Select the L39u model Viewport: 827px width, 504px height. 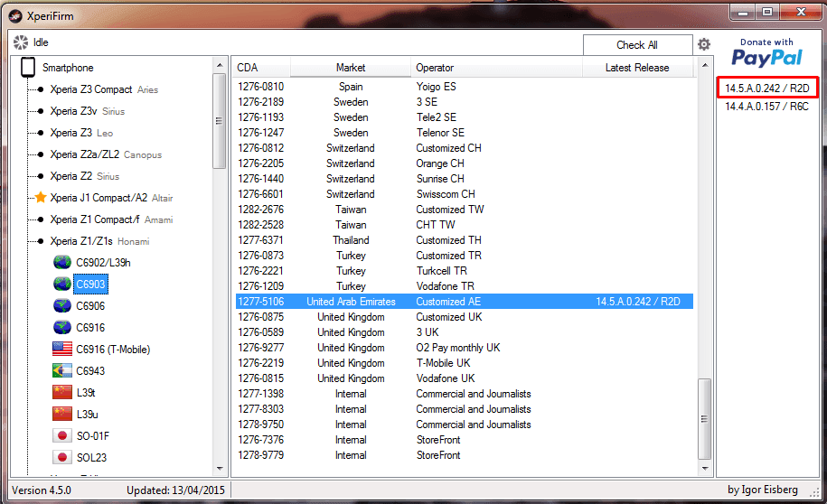[88, 415]
